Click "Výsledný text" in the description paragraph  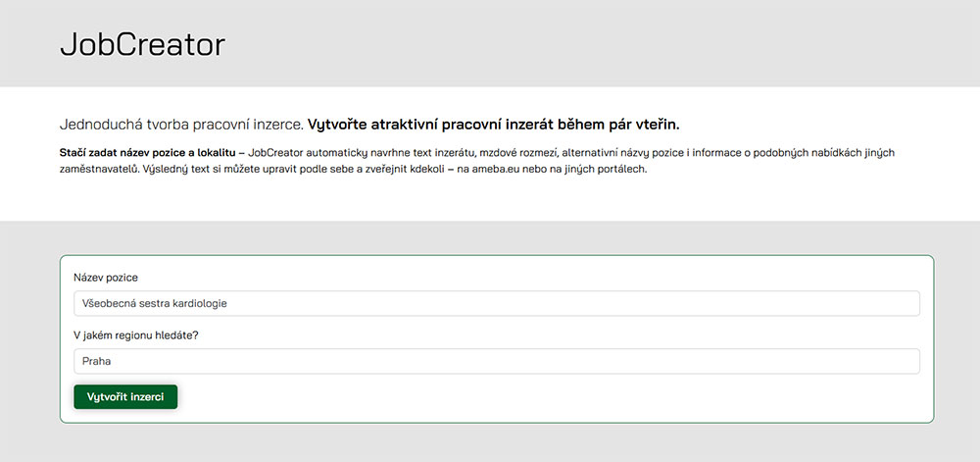click(183, 169)
